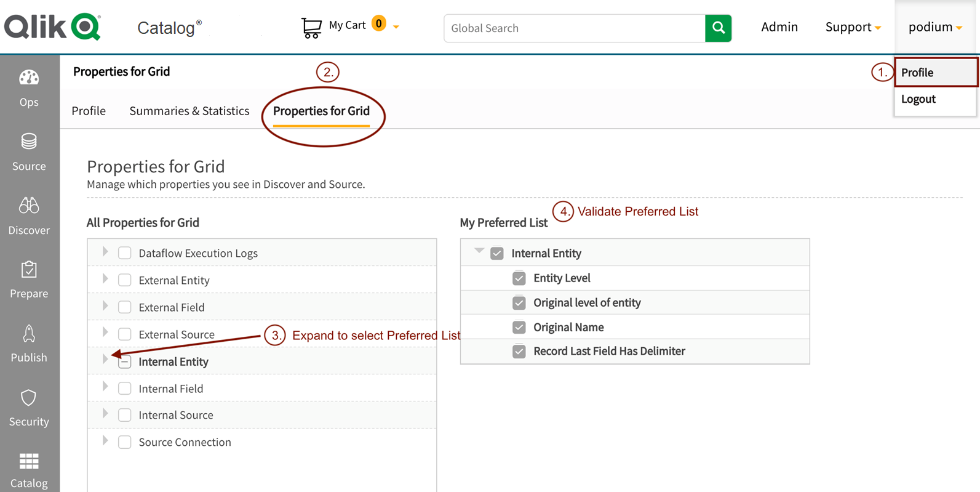
Task: Open the Security shield icon
Action: pos(29,398)
